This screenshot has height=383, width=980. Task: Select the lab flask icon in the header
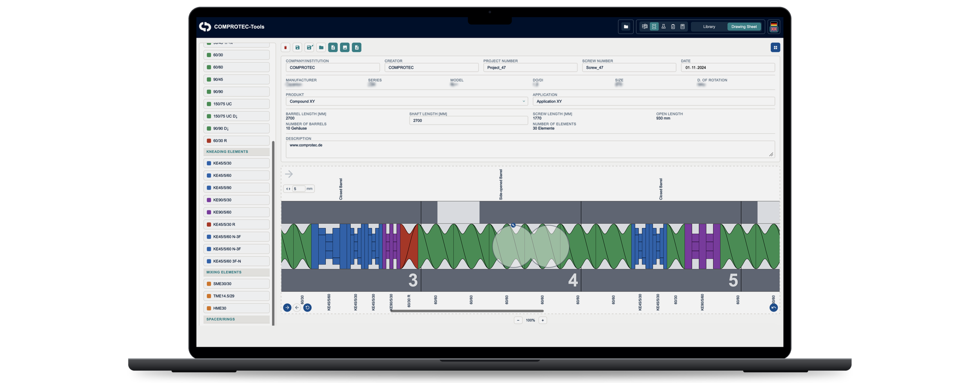pos(663,27)
